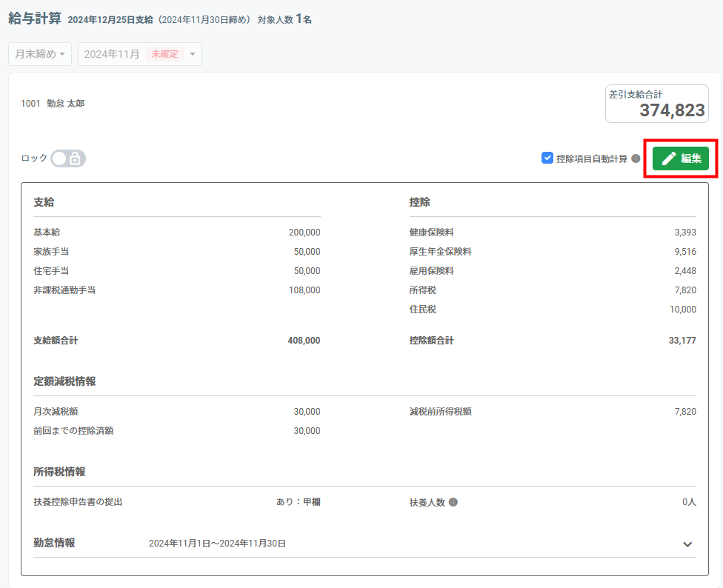The image size is (723, 588).
Task: Click the 月次減税額 label
Action: (x=56, y=412)
